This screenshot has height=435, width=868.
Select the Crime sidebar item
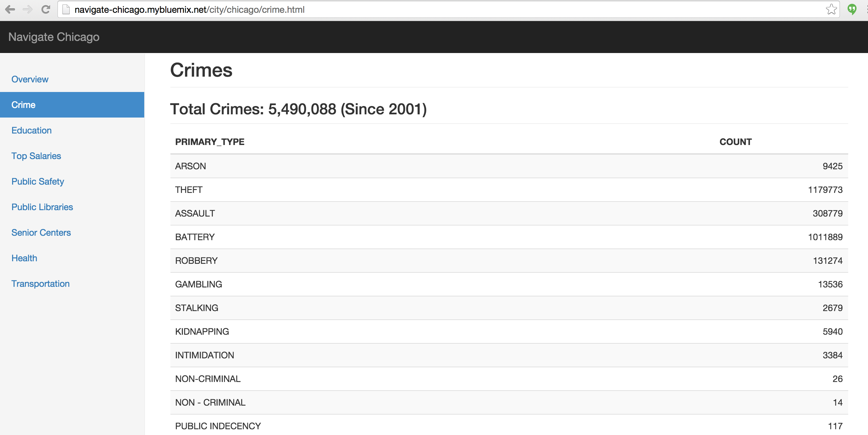click(x=23, y=105)
